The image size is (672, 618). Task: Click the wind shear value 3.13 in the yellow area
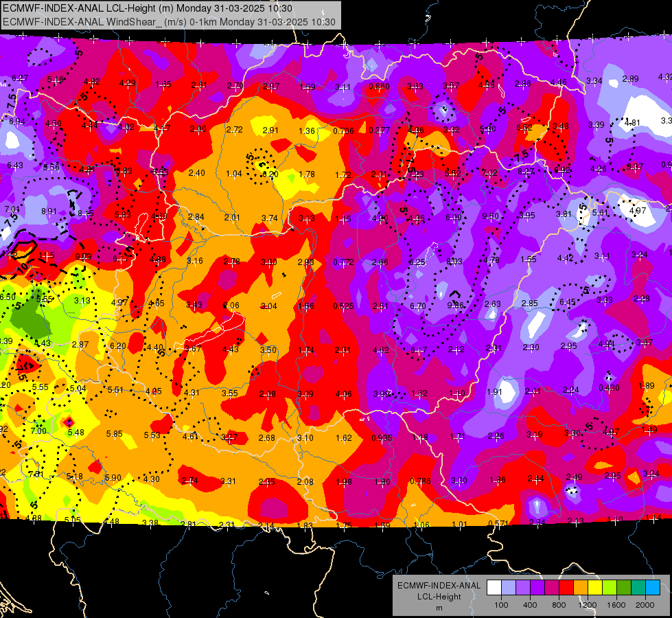tap(82, 300)
